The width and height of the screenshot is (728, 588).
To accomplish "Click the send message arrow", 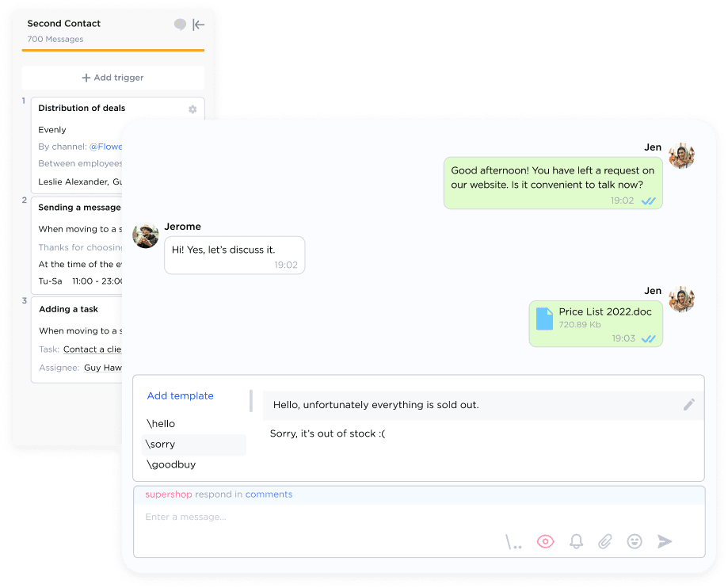I will pos(664,541).
